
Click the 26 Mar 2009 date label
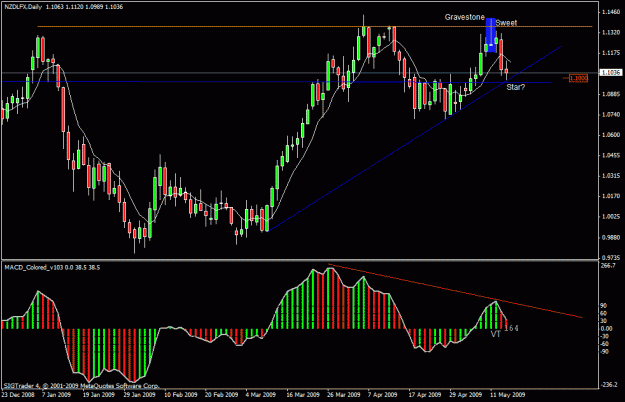(343, 395)
